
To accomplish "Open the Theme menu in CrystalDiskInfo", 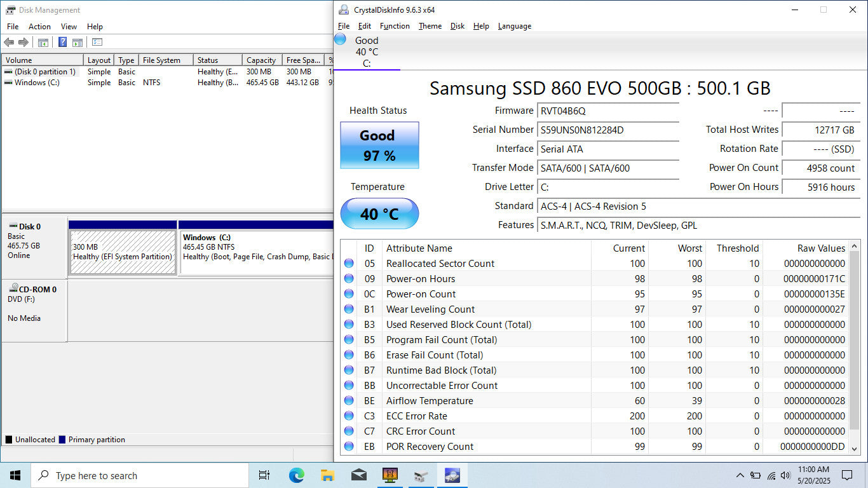I will (430, 26).
